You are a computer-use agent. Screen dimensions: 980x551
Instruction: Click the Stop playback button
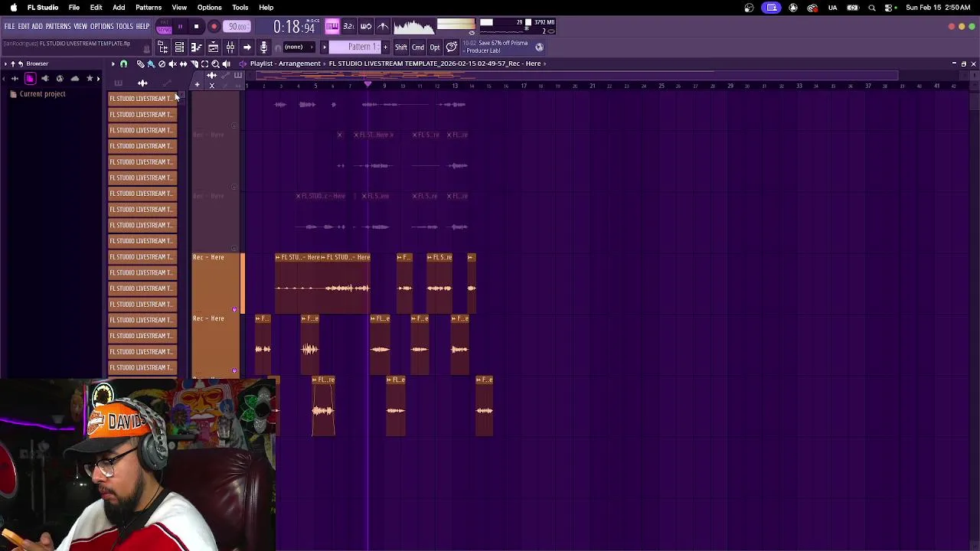coord(196,27)
